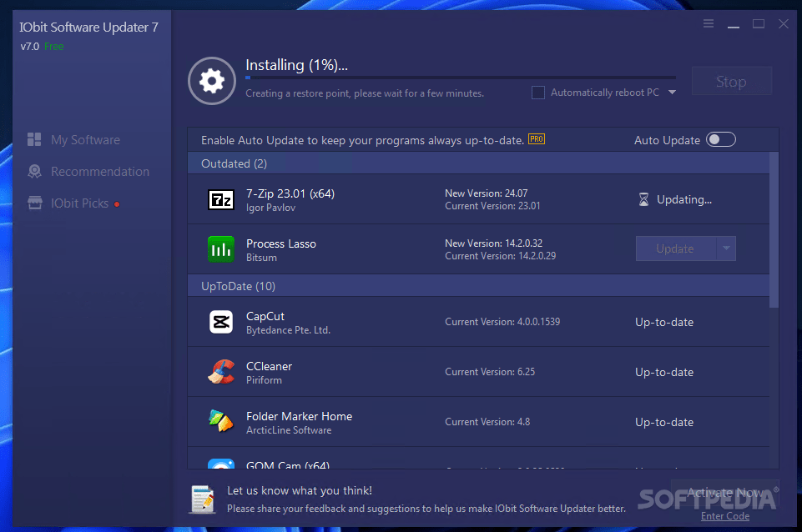Click the Enable Auto Update banner text
Screen dimensions: 802x532
pyautogui.click(x=362, y=140)
